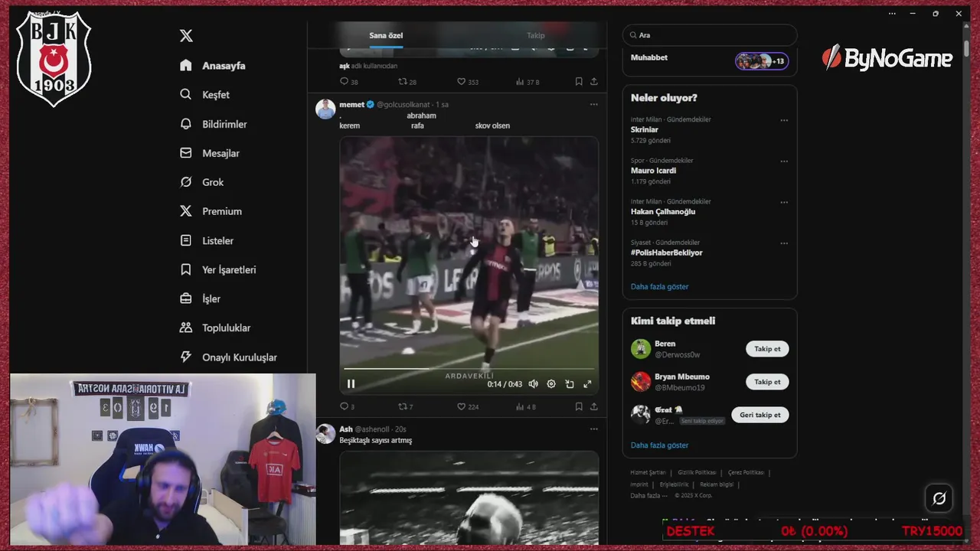
Task: Open more options on Ash's post
Action: (593, 429)
